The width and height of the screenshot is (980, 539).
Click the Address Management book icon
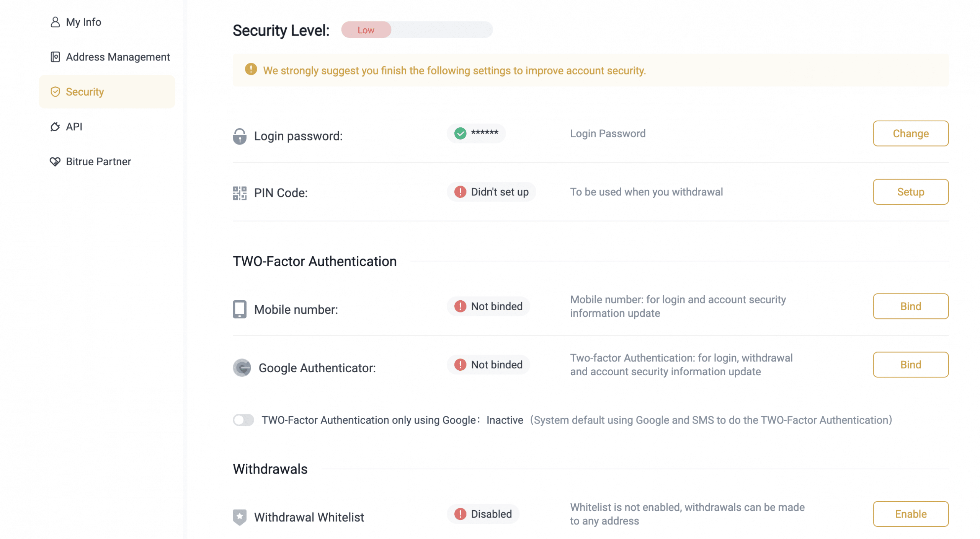[55, 57]
